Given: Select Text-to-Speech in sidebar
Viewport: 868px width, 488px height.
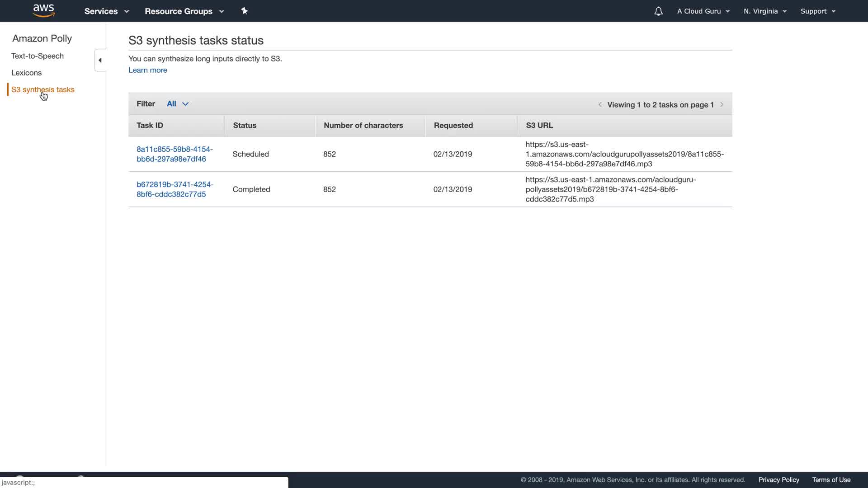Looking at the screenshot, I should click(38, 56).
